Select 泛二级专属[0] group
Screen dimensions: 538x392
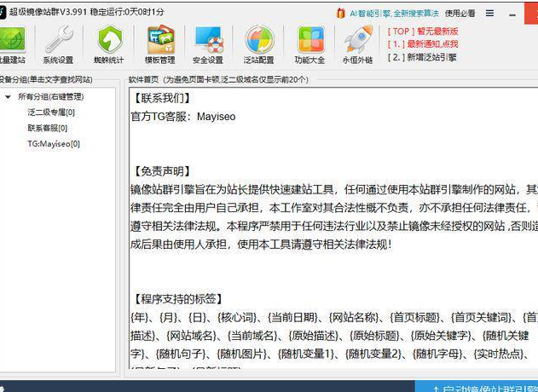[51, 112]
